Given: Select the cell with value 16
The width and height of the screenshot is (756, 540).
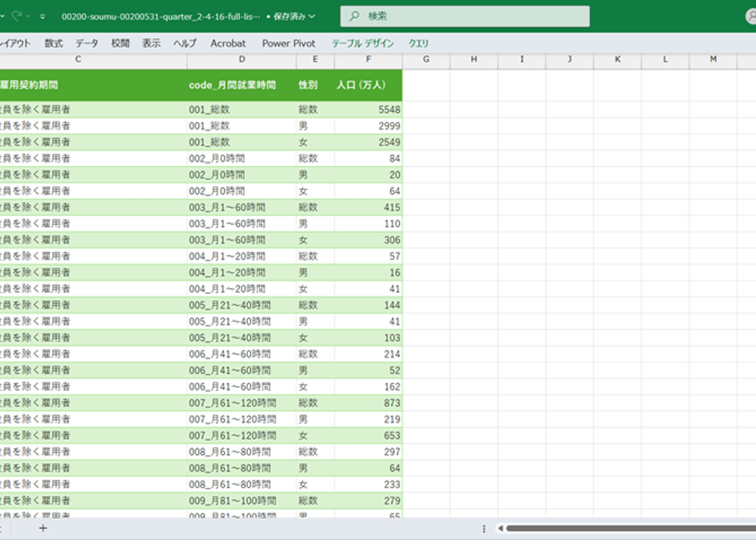Looking at the screenshot, I should click(368, 272).
